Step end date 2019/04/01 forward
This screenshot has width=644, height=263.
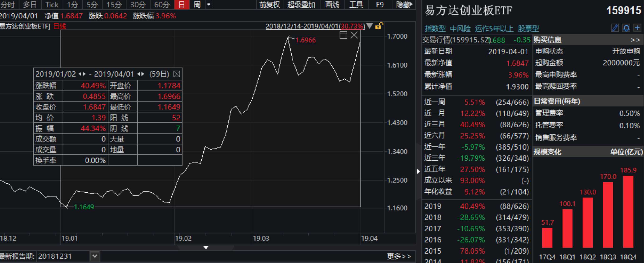pyautogui.click(x=143, y=74)
